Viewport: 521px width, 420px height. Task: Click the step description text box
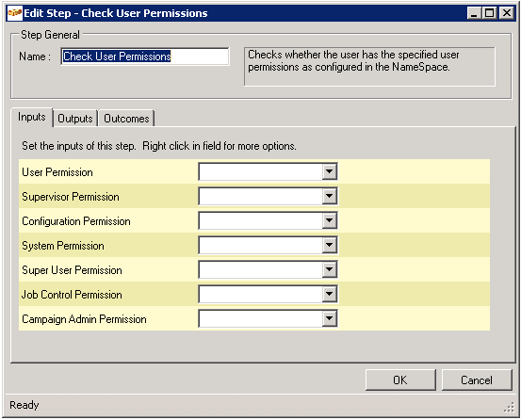369,67
